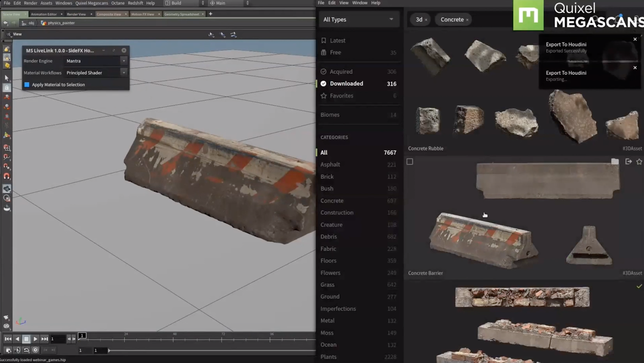Check the Concrete Barrier selection checkbox
The width and height of the screenshot is (644, 363).
[410, 161]
